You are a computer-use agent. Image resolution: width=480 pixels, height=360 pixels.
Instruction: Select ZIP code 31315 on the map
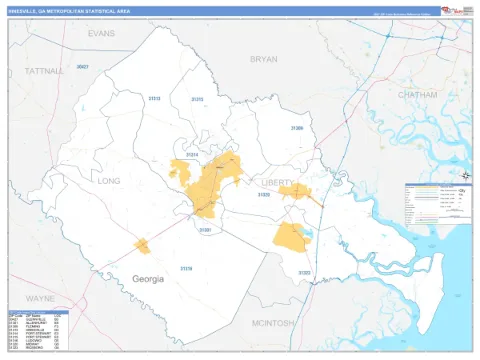tap(197, 99)
